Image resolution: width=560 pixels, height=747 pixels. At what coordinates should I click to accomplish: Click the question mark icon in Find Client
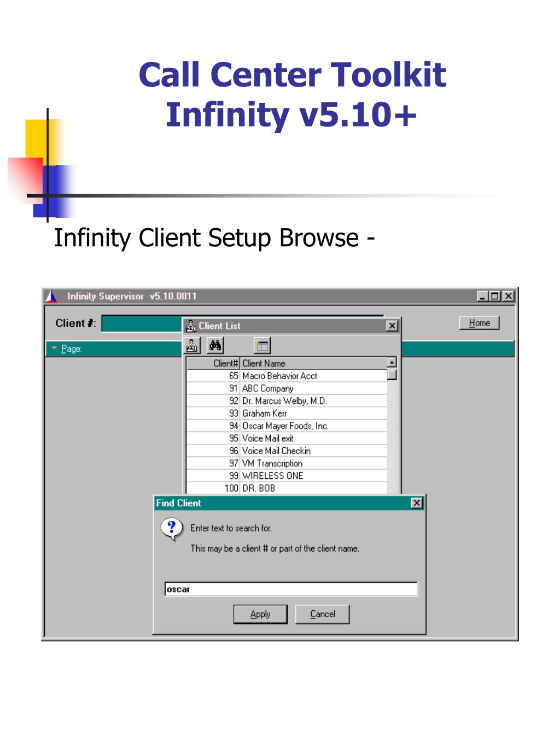tap(172, 529)
